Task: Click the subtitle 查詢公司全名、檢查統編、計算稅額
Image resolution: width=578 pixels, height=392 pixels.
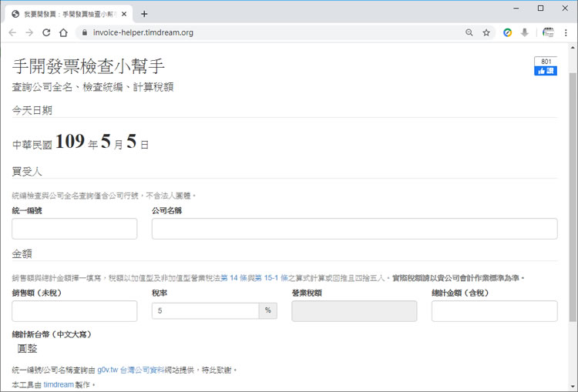Action: [92, 87]
